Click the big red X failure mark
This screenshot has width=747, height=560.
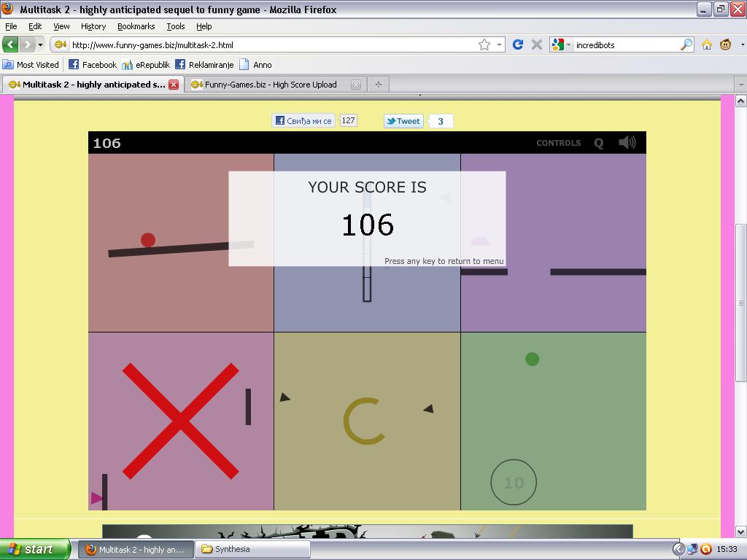[x=181, y=421]
